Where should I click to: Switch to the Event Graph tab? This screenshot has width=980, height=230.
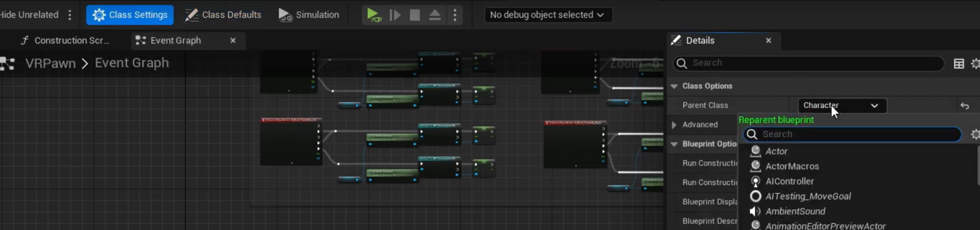tap(176, 40)
